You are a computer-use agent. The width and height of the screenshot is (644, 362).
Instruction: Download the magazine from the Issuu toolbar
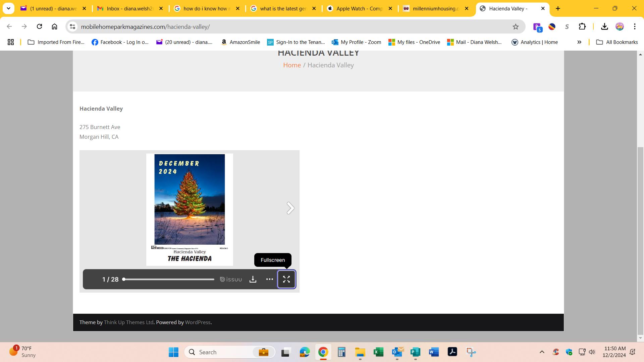[x=253, y=279]
